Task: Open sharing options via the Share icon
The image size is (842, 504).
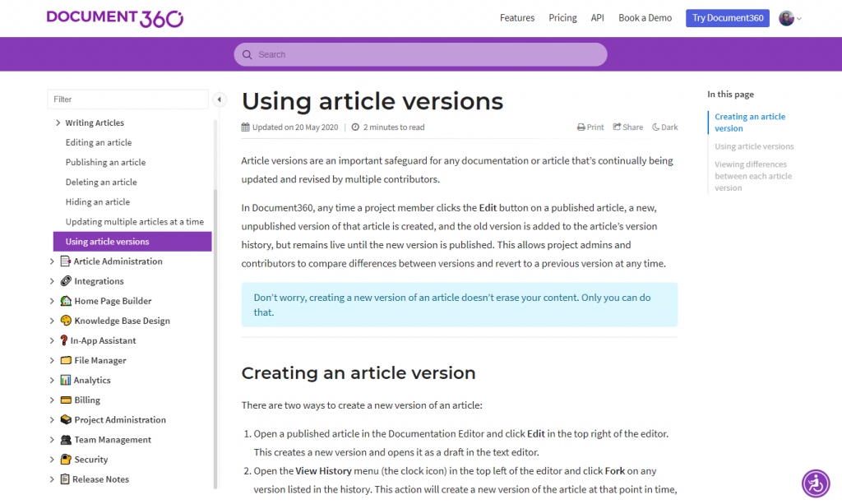Action: [627, 127]
